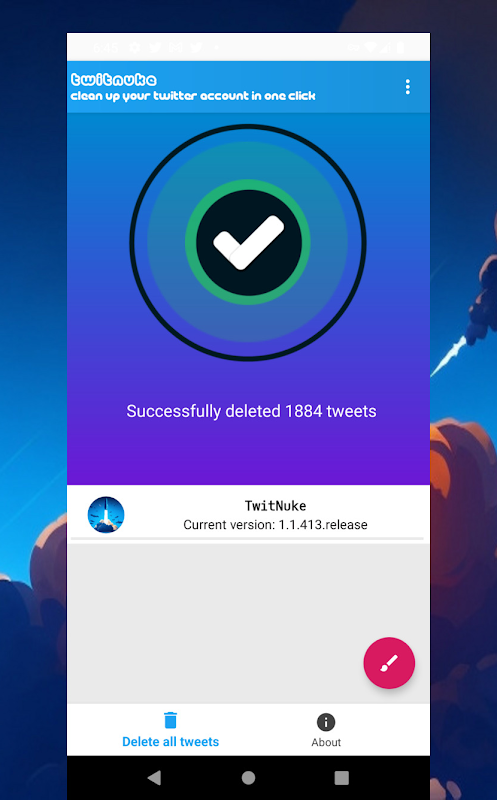Viewport: 497px width, 800px height.
Task: Click the first Twitter bird notification icon
Action: point(155,47)
